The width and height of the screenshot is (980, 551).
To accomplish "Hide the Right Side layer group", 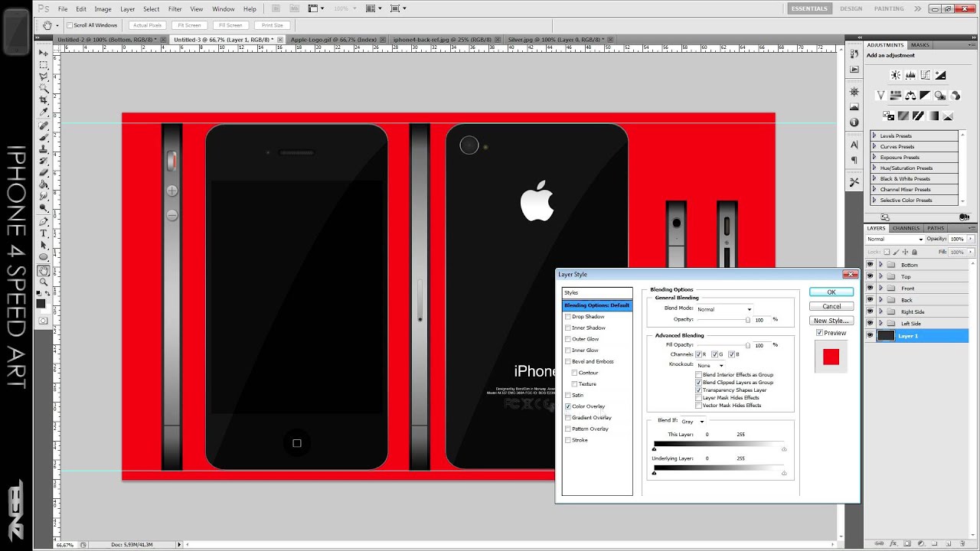I will click(870, 311).
